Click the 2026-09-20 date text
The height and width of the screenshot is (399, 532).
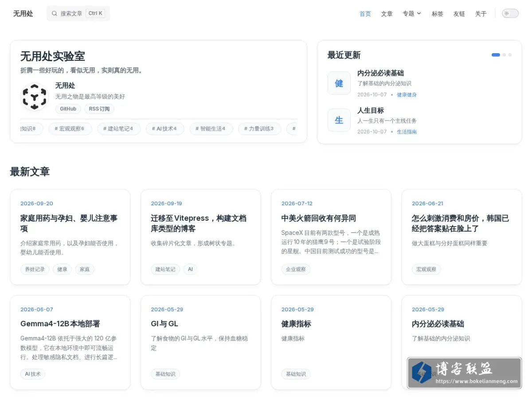tap(37, 203)
